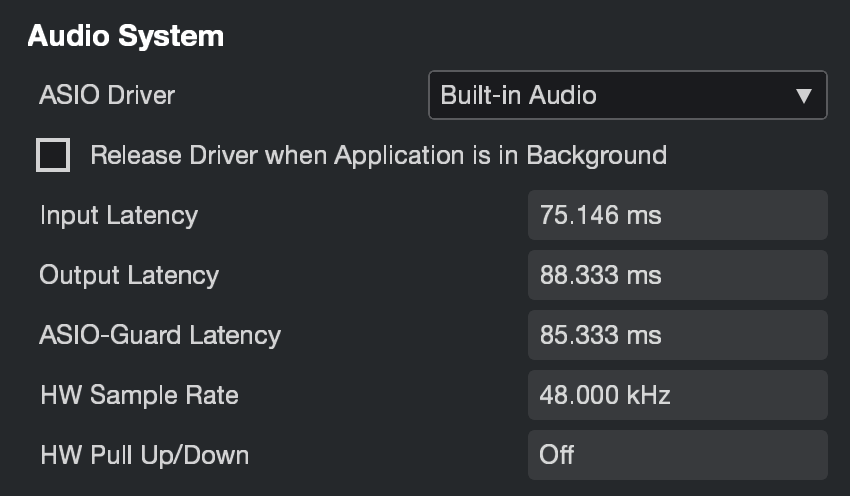
Task: Open the HW Pull Up/Down Off field
Action: point(678,455)
